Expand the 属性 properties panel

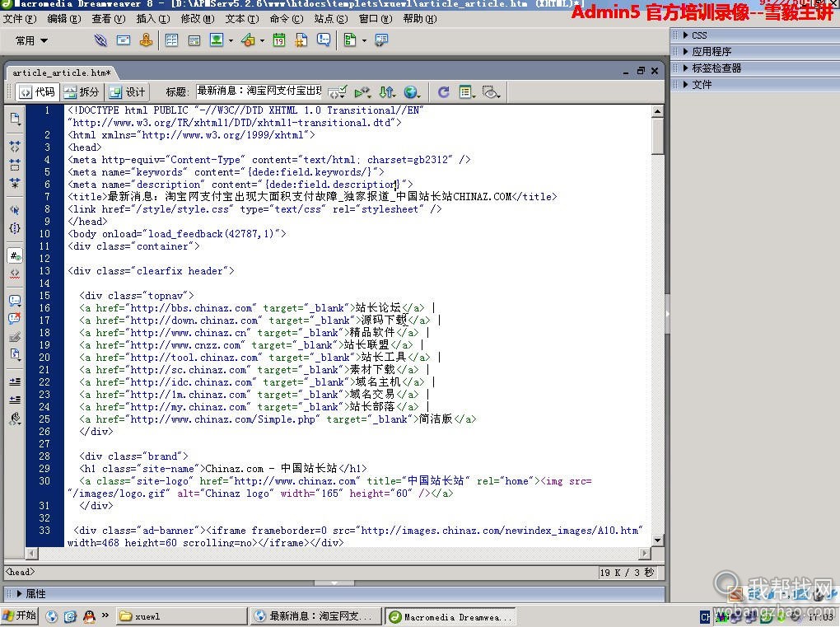(19, 594)
